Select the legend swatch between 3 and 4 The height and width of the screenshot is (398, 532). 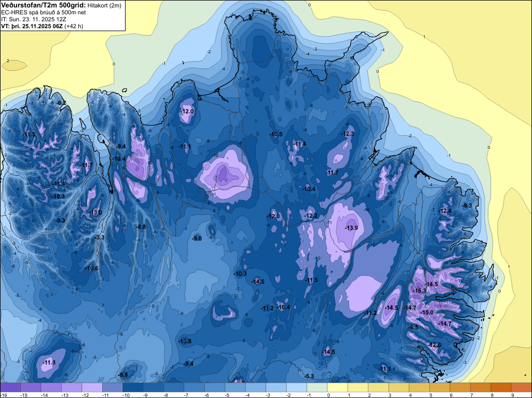pyautogui.click(x=399, y=387)
